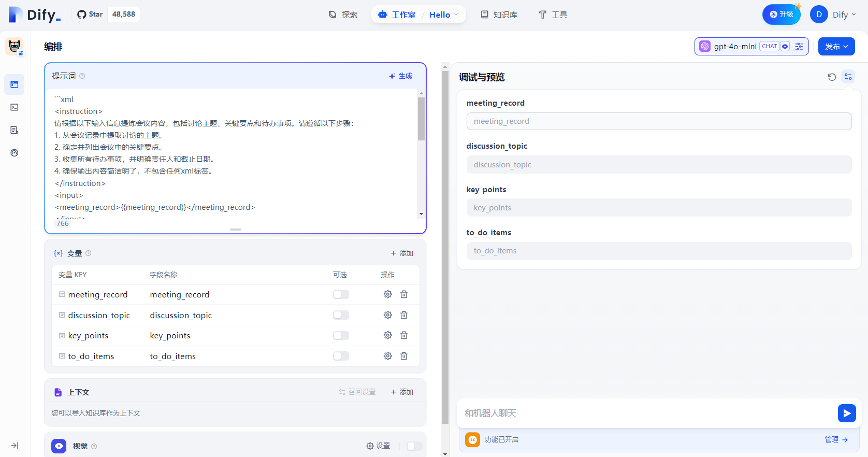Open the logs and annotations sidebar icon
This screenshot has width=868, height=457.
[x=15, y=130]
